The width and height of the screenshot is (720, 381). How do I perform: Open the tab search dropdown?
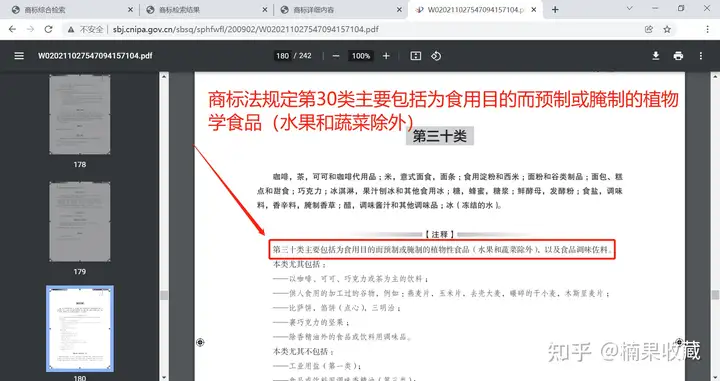[x=630, y=8]
